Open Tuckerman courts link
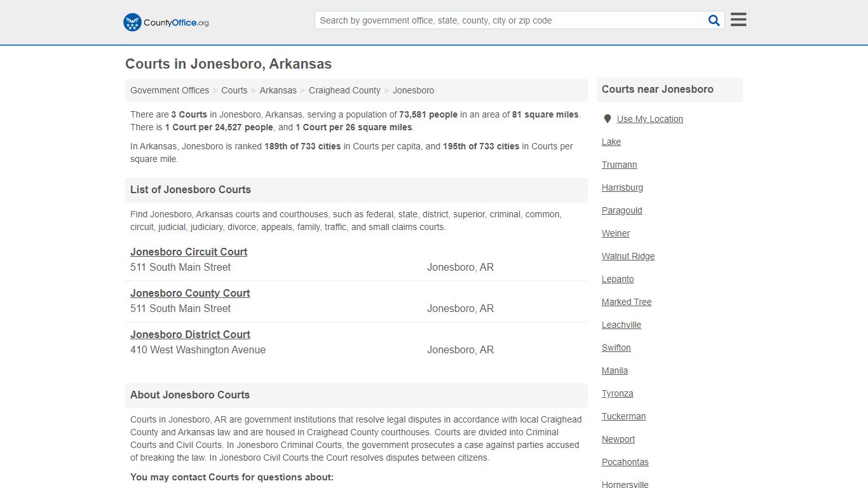 [x=624, y=416]
